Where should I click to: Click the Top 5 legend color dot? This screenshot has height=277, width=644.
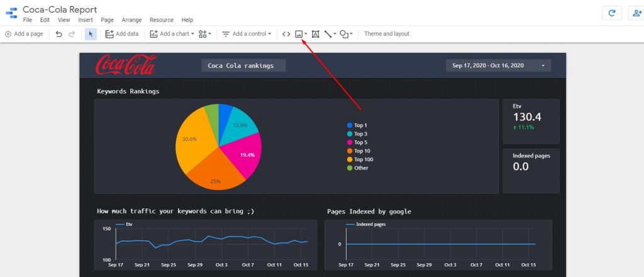pos(350,142)
